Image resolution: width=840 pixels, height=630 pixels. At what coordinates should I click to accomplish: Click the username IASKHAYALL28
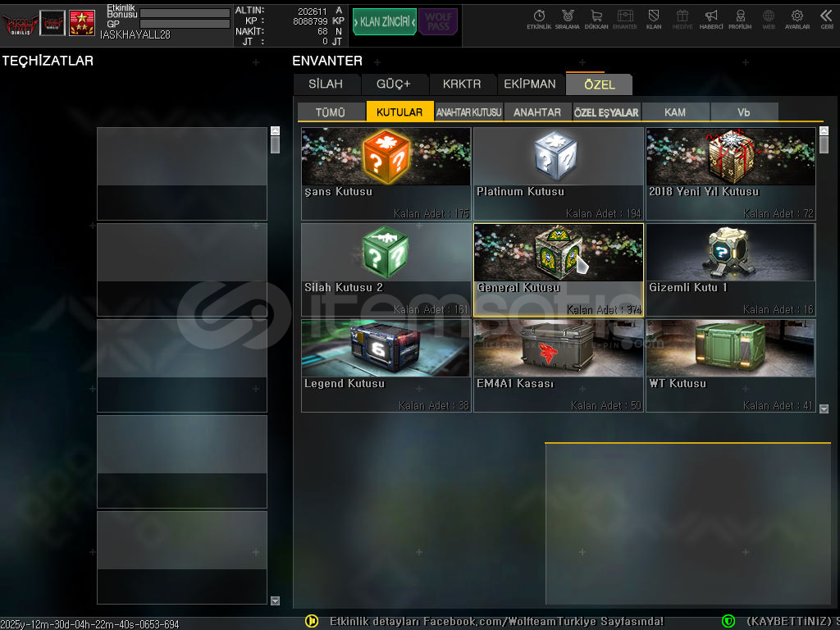click(135, 34)
